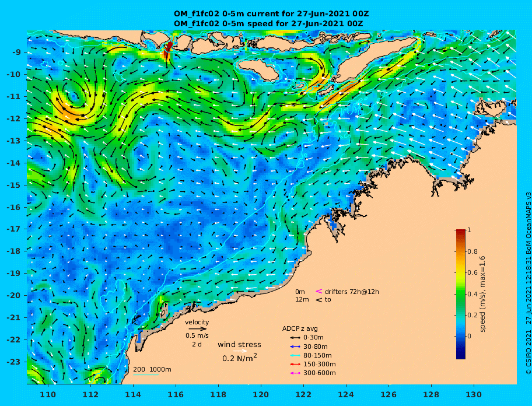
Task: Click the longitude axis label '130'
Action: click(474, 395)
